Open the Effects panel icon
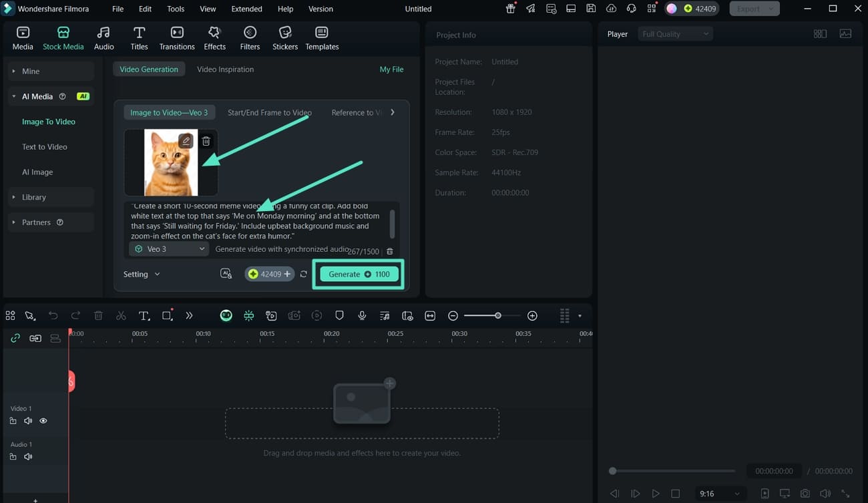This screenshot has height=503, width=868. [x=214, y=38]
